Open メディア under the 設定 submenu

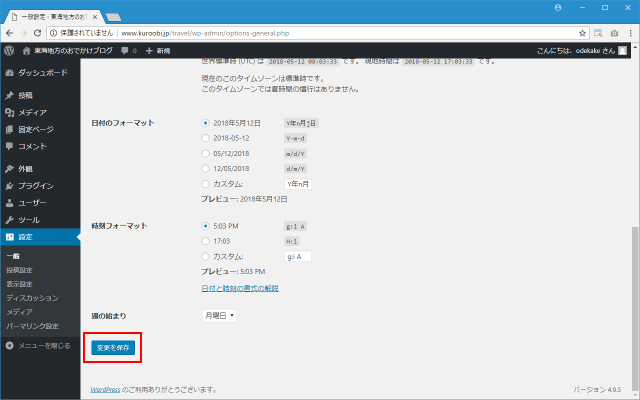(x=19, y=312)
